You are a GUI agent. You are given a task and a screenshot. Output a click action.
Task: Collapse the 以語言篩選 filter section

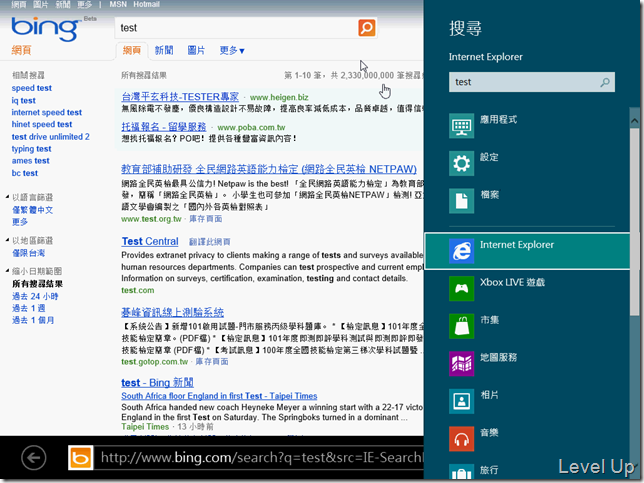pyautogui.click(x=7, y=197)
